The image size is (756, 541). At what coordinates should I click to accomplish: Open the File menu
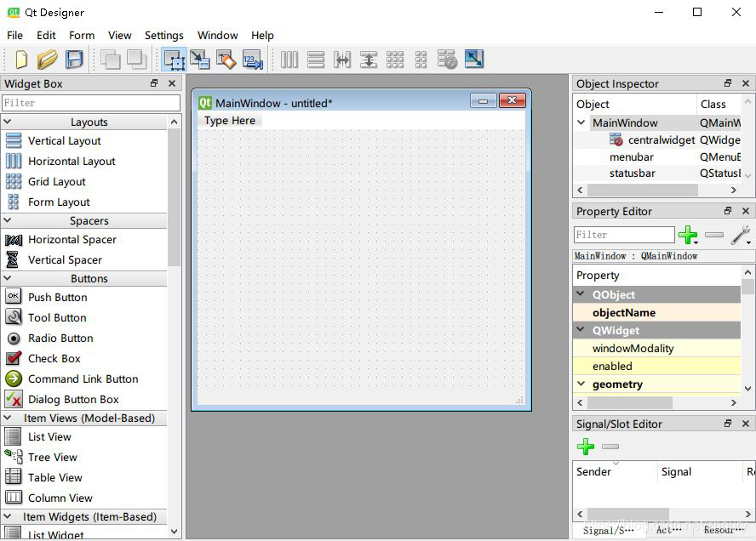pyautogui.click(x=15, y=36)
